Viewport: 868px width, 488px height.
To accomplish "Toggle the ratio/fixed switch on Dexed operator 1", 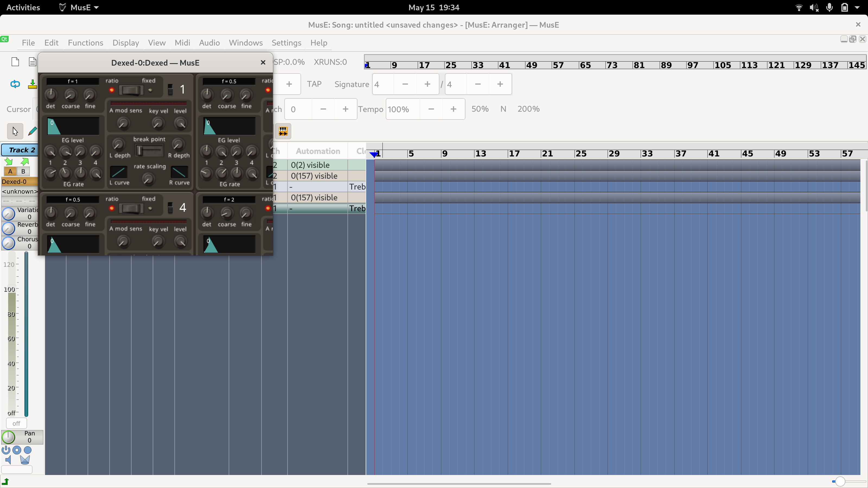I will (x=131, y=90).
